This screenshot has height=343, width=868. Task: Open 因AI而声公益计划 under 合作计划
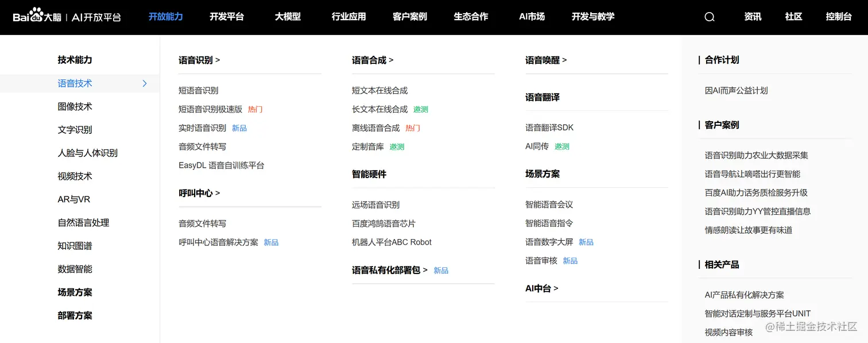point(737,90)
